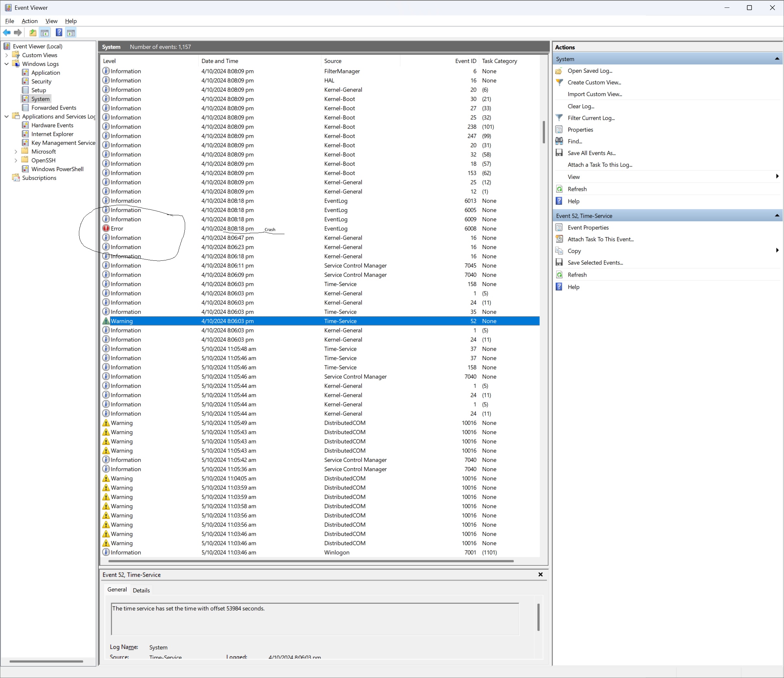This screenshot has width=784, height=678.
Task: Click the Attach Task To This Event icon
Action: pyautogui.click(x=559, y=240)
